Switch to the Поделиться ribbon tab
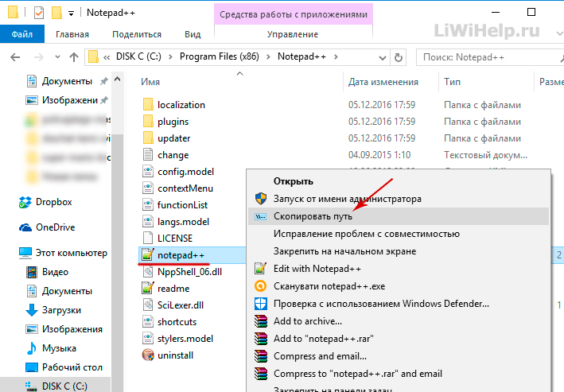Viewport: 564px width, 392px height. coord(137,34)
